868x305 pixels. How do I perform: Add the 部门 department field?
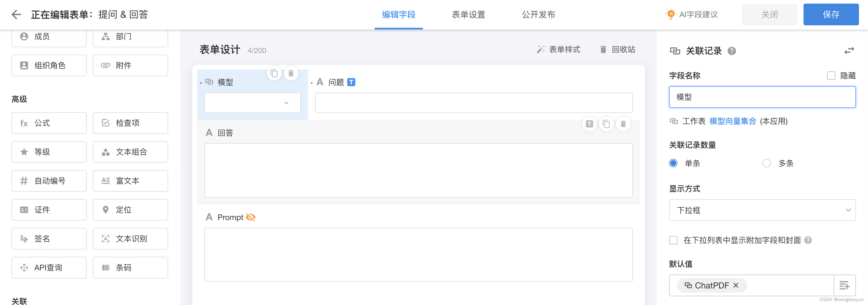[x=131, y=37]
